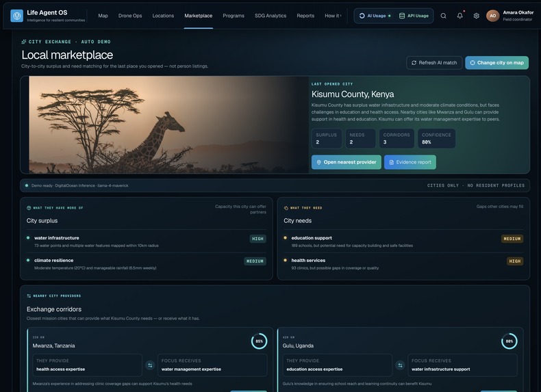Open the Programs tab
541x392 pixels.
pyautogui.click(x=234, y=16)
